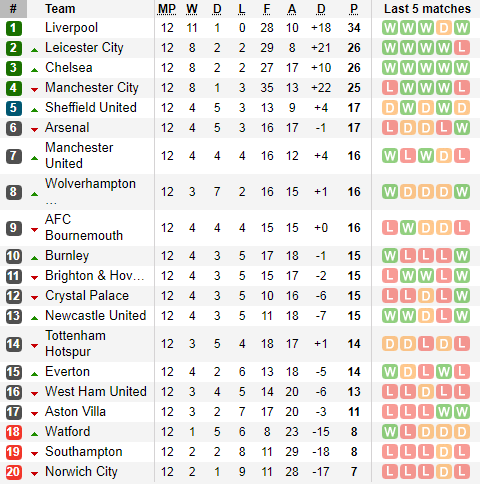The height and width of the screenshot is (484, 480).
Task: Click the W wins column header
Action: click(192, 9)
